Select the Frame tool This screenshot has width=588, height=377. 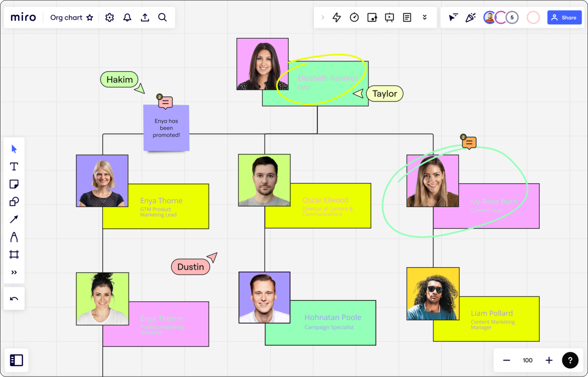tap(14, 254)
